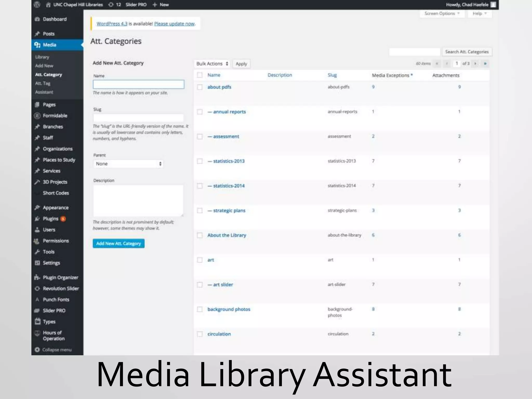Go to the Media Library submenu
Screen dimensions: 532x399
point(42,57)
